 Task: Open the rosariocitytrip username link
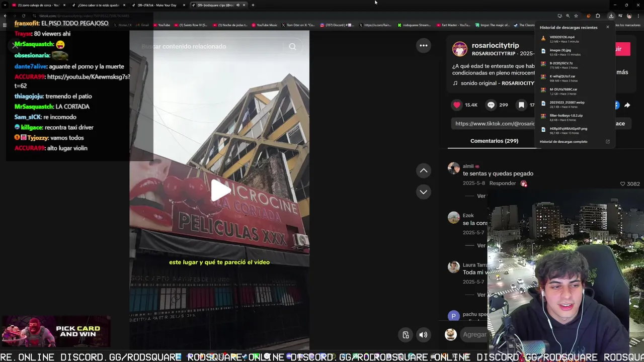[495, 45]
